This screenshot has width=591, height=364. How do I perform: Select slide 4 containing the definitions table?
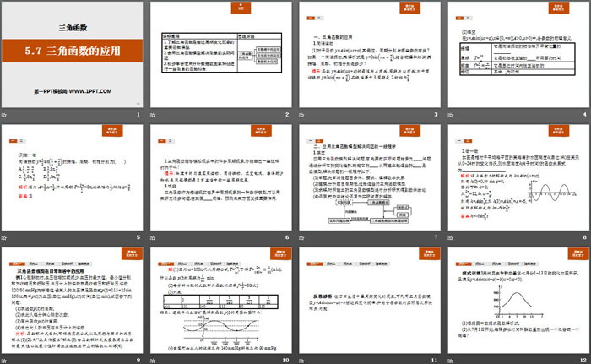(518, 55)
